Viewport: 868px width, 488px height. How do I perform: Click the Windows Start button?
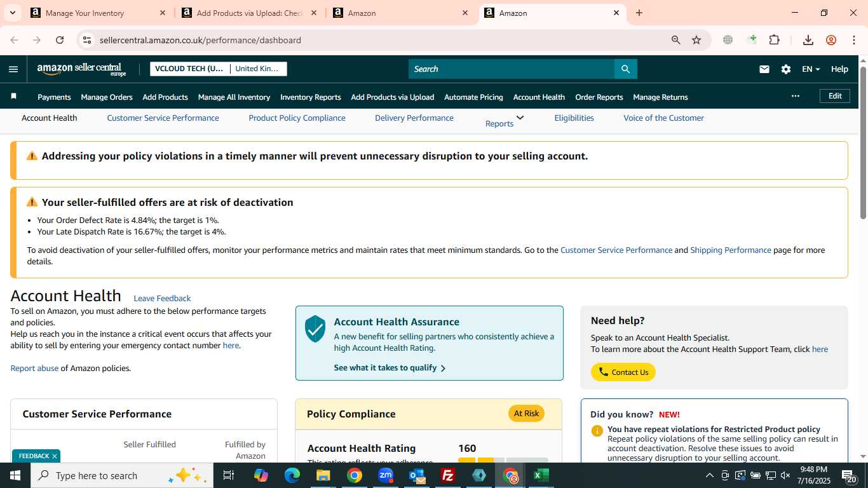(x=15, y=475)
